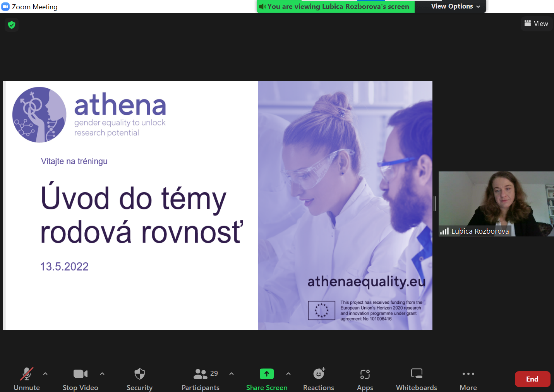Click the athena logo on shared slide
Viewport: 554px width, 392px height.
click(89, 115)
